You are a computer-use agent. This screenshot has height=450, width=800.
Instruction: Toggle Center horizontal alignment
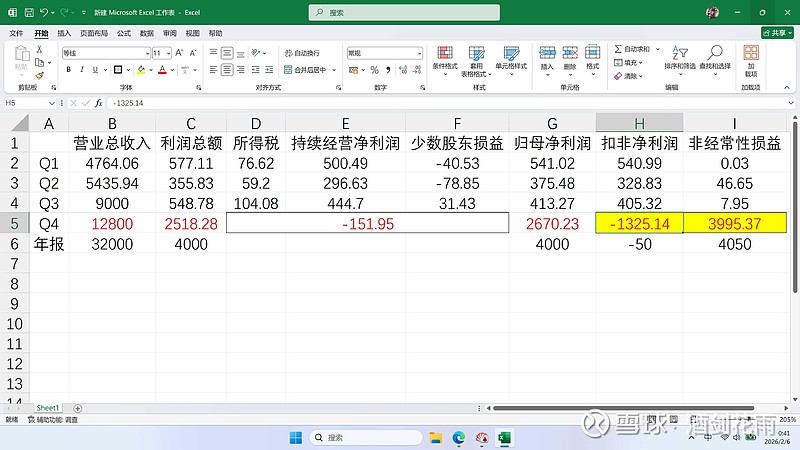[x=227, y=69]
